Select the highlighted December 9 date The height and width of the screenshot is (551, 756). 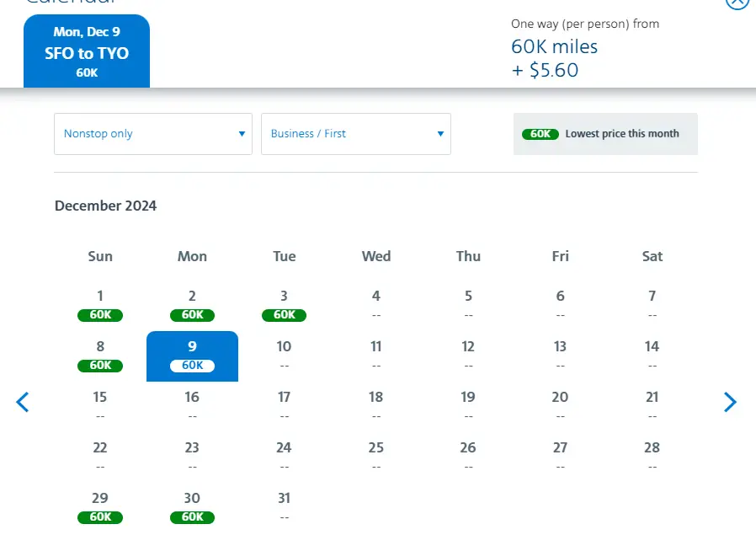pyautogui.click(x=192, y=356)
